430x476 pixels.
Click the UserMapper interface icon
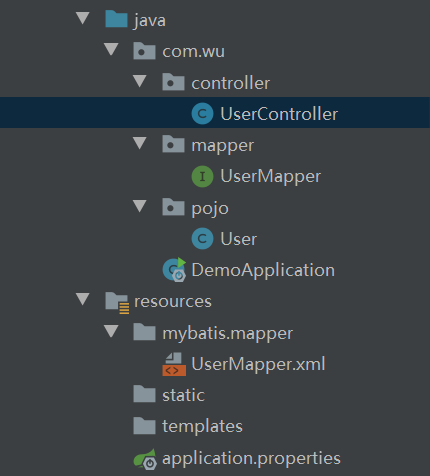202,176
